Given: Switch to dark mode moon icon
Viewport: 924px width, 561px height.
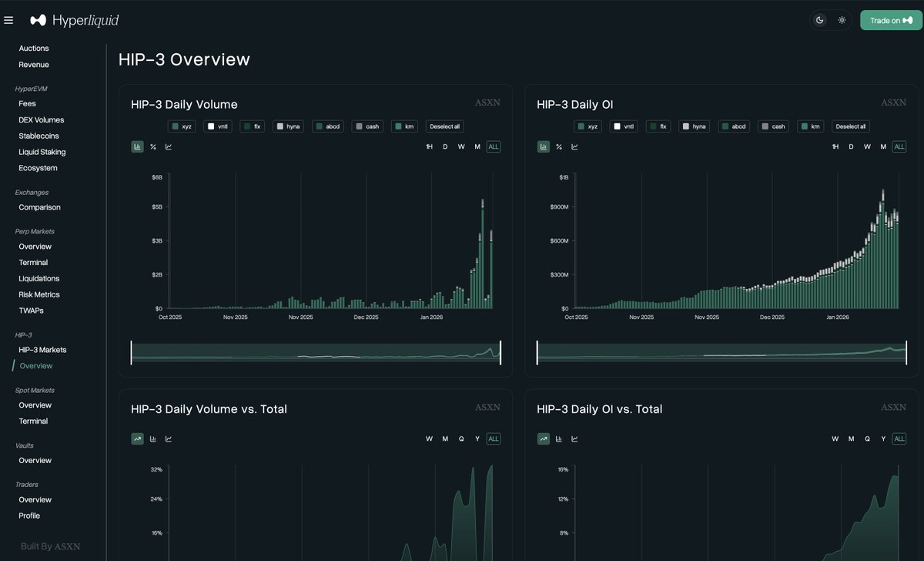Looking at the screenshot, I should [820, 20].
